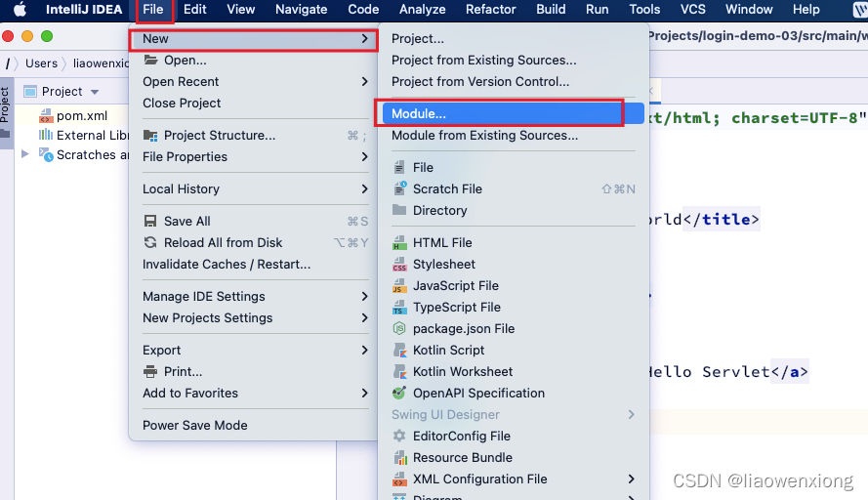Open the vertical Project tool window tab
868x500 pixels.
(x=6, y=113)
